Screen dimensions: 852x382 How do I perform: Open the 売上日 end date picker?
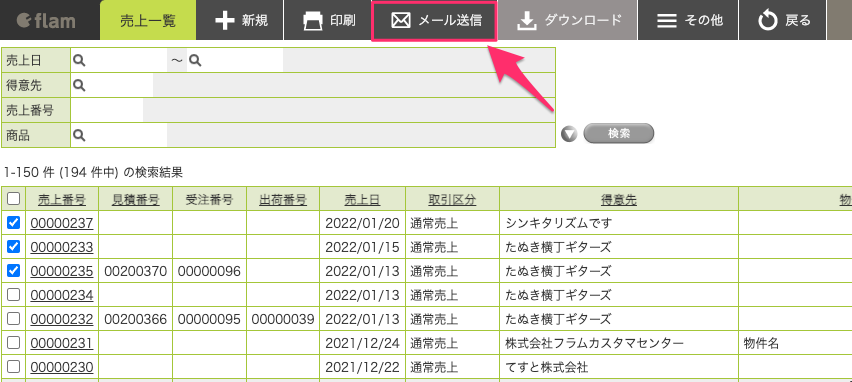(195, 61)
